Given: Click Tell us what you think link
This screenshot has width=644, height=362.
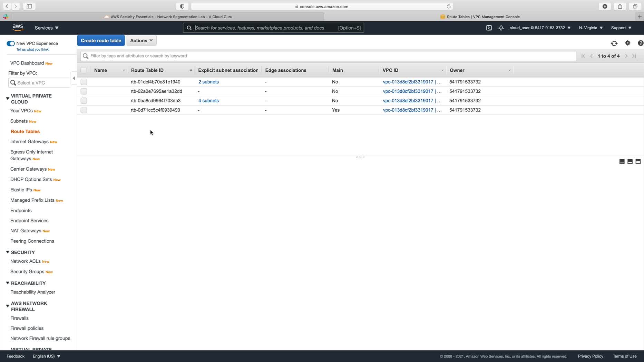Looking at the screenshot, I should (x=32, y=50).
